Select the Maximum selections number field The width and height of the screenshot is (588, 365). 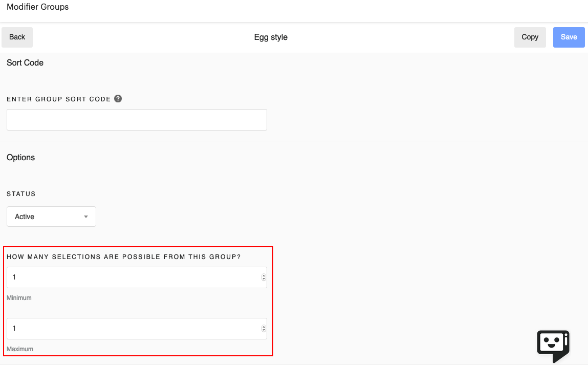[128, 328]
